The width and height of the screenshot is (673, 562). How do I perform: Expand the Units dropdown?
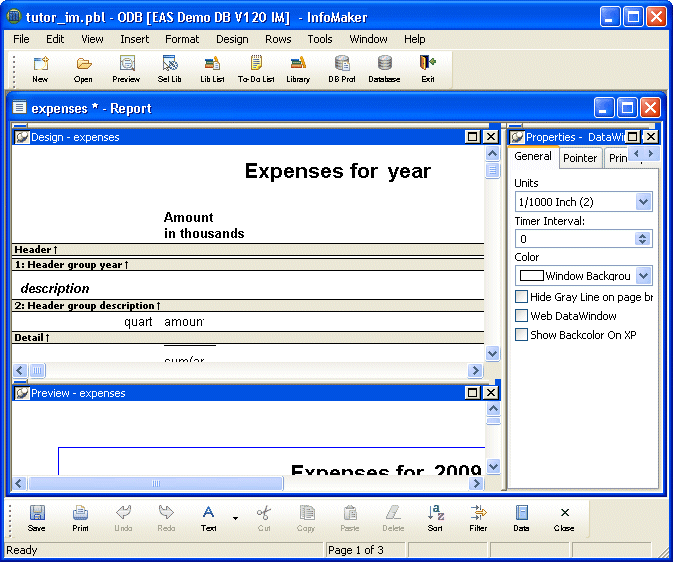click(643, 202)
